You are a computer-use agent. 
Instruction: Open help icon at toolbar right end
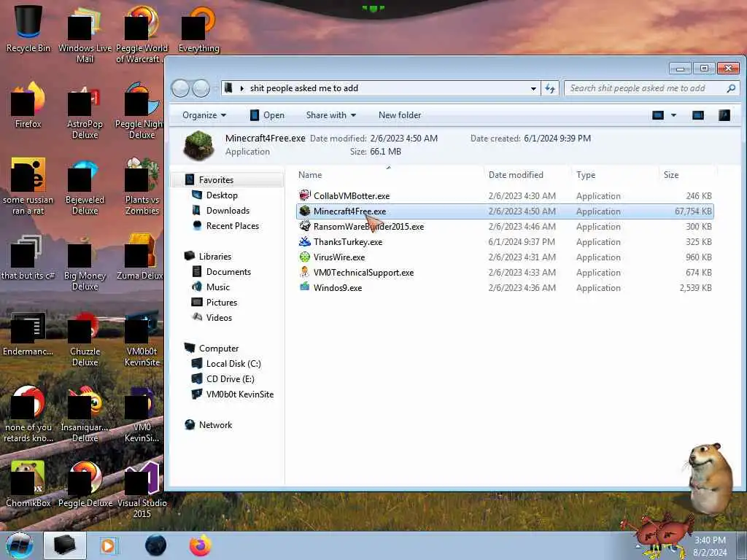point(724,115)
